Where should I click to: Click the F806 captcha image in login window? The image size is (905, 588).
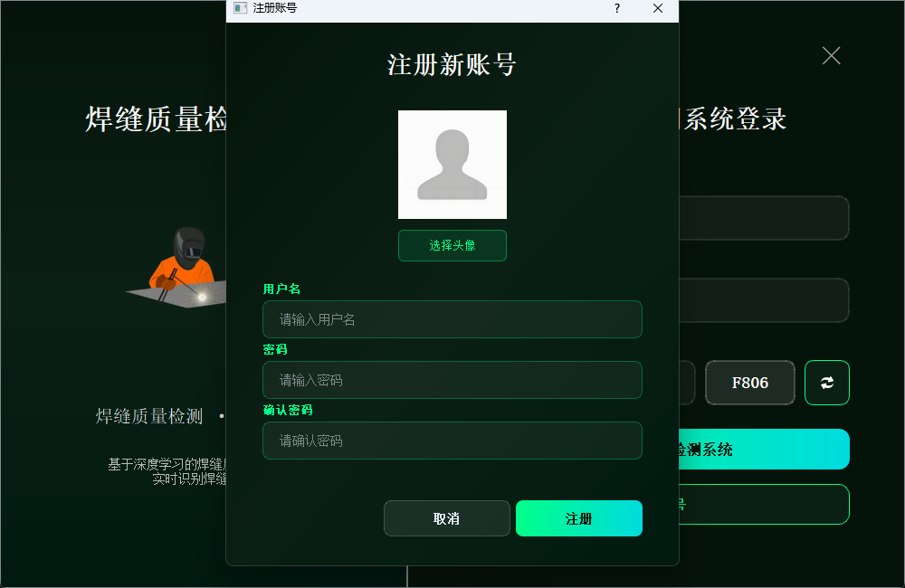coord(749,383)
